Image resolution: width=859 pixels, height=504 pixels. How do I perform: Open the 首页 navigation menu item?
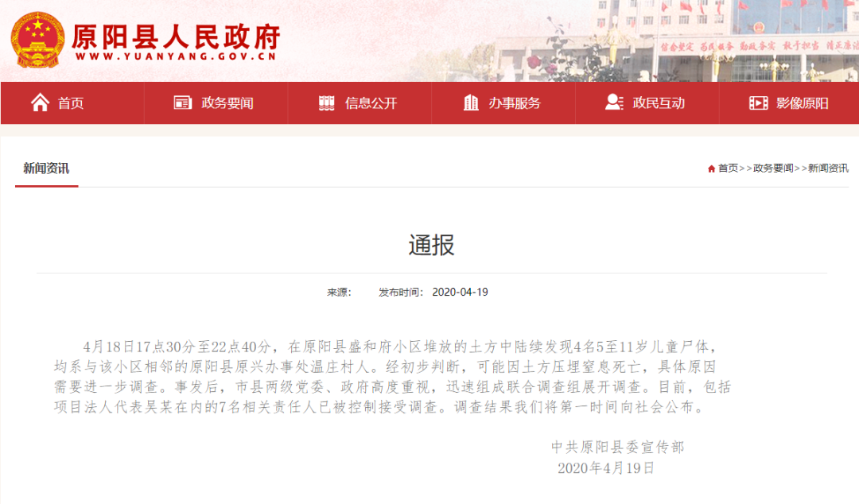72,103
